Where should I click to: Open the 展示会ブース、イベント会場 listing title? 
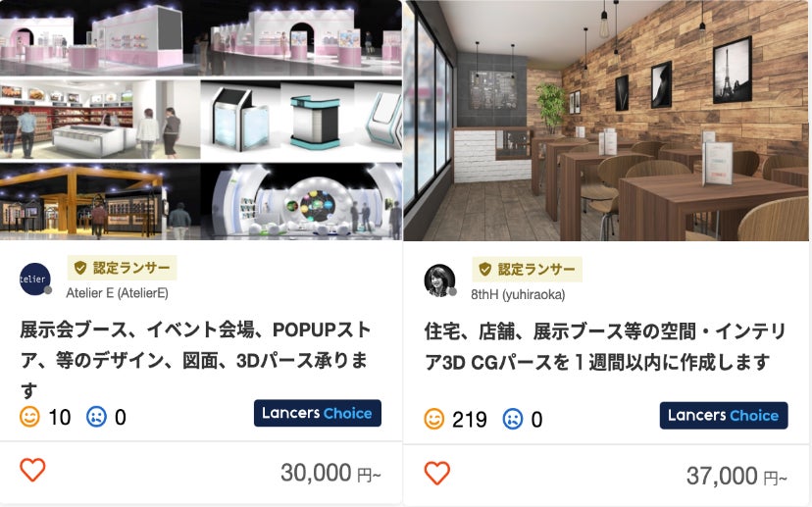(195, 359)
